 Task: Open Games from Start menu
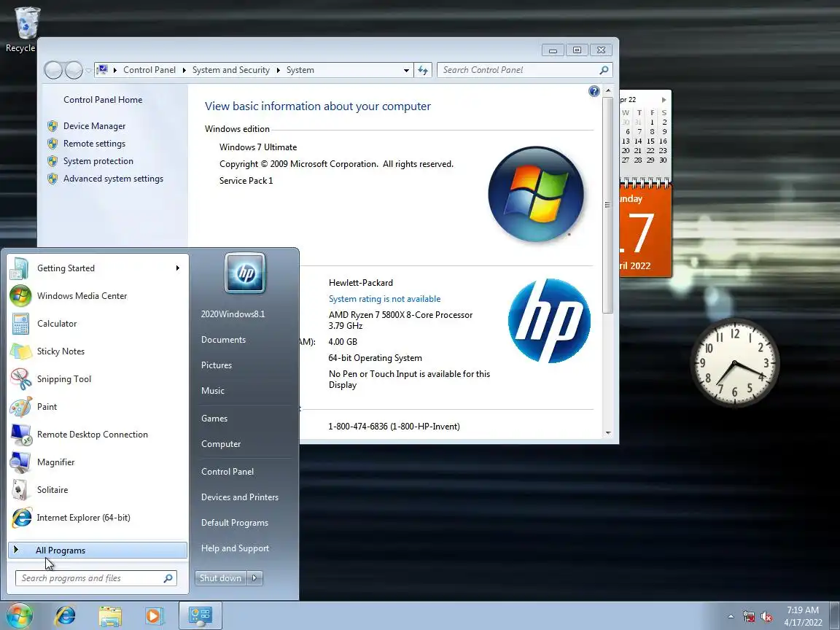(214, 419)
